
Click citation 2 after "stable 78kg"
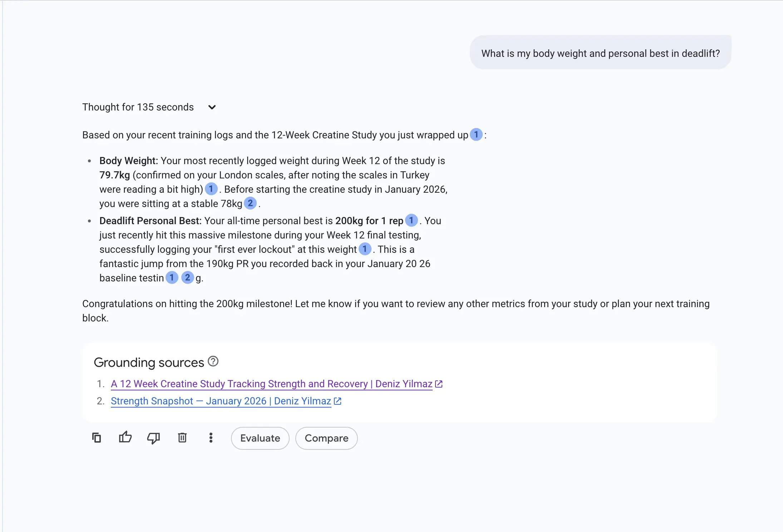250,203
